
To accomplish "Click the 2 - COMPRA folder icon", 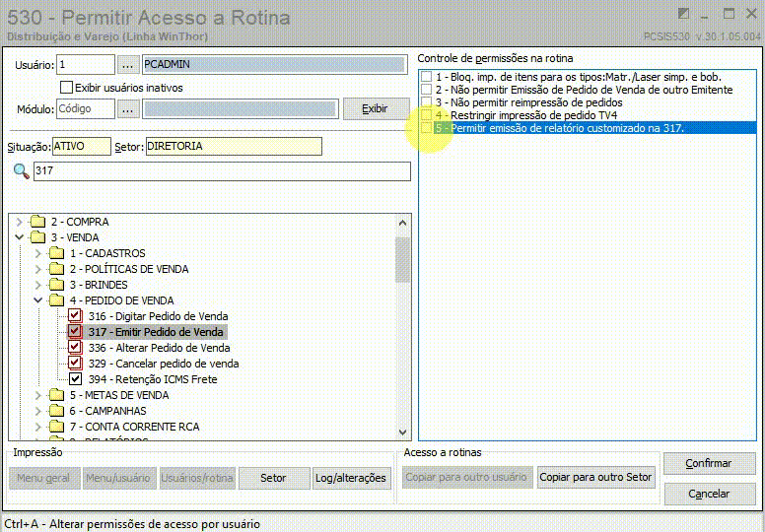I will tap(37, 223).
